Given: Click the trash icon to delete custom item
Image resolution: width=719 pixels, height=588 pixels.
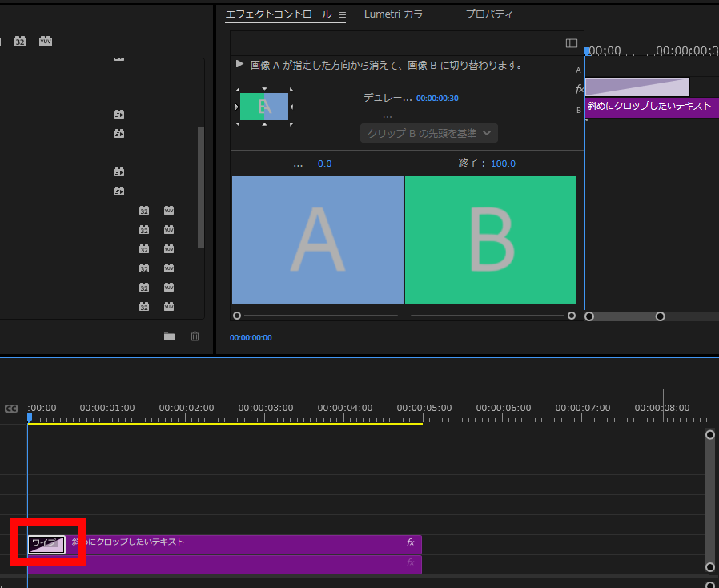Looking at the screenshot, I should point(195,336).
